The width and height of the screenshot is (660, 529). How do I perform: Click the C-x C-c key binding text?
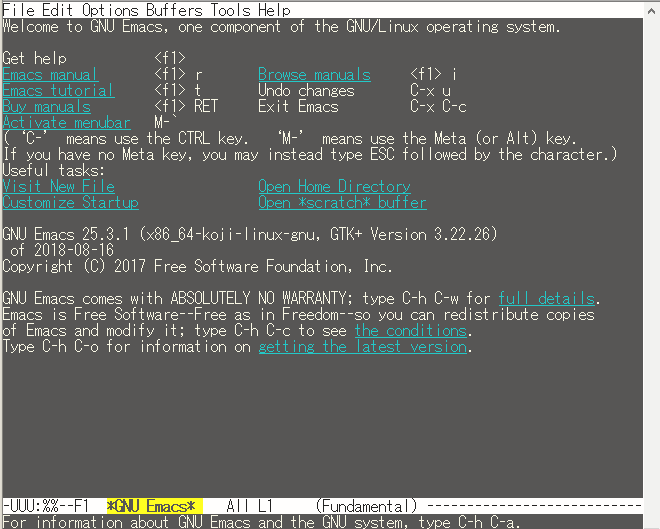pyautogui.click(x=438, y=106)
